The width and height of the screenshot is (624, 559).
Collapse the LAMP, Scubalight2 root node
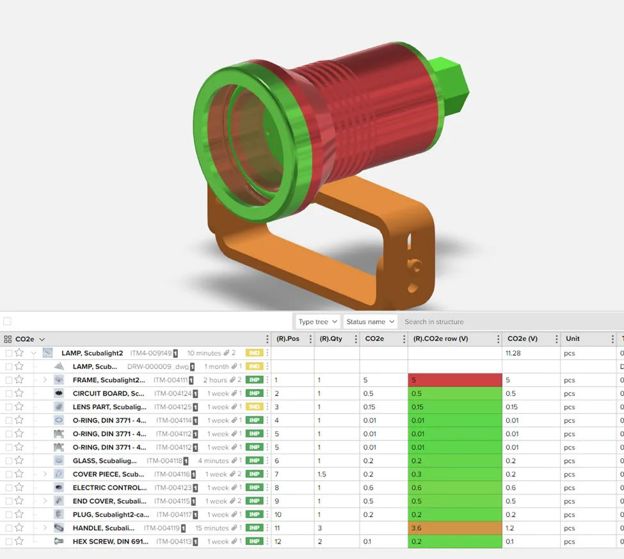pyautogui.click(x=33, y=353)
